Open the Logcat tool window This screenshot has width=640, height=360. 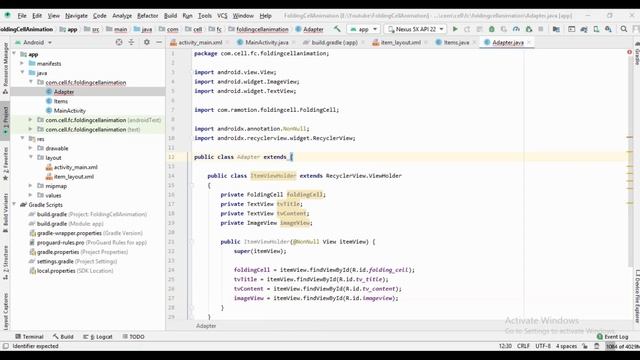[x=98, y=337]
